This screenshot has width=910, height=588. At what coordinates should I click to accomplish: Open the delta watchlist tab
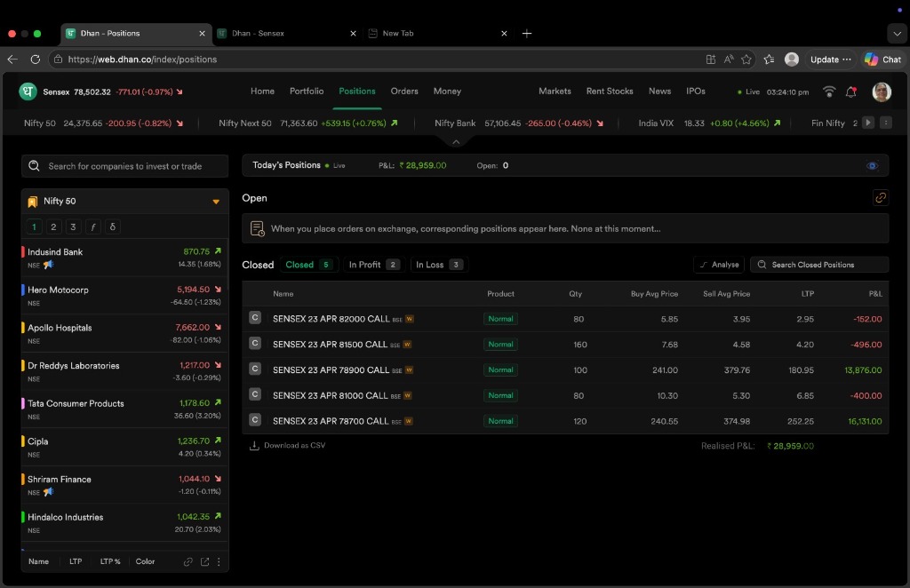[x=113, y=226]
